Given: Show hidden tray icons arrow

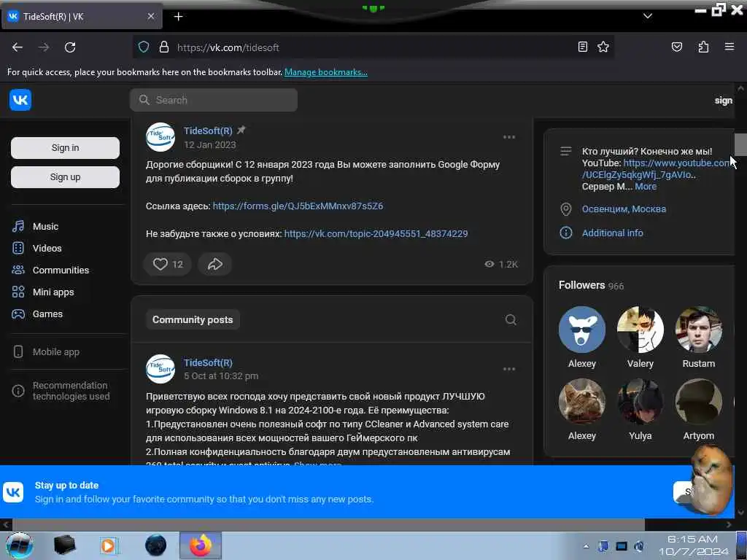Looking at the screenshot, I should (586, 546).
